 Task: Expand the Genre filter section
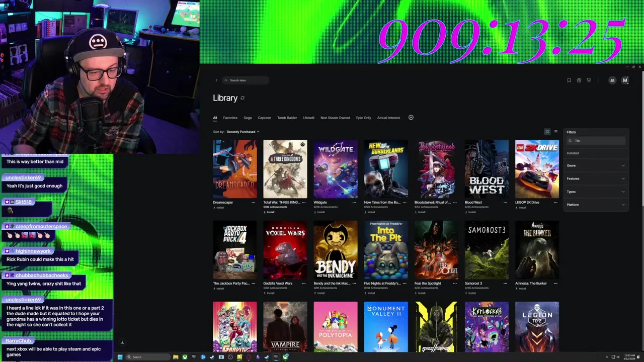[x=596, y=165]
